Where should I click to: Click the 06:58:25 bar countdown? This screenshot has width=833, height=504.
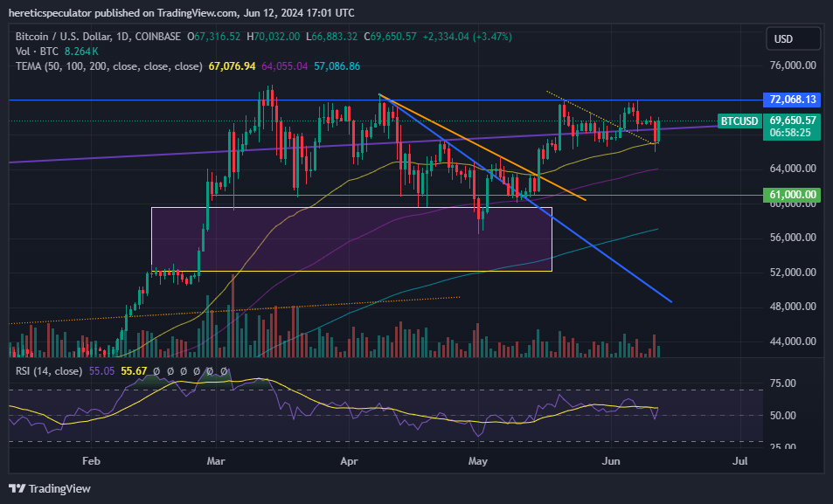(x=790, y=133)
